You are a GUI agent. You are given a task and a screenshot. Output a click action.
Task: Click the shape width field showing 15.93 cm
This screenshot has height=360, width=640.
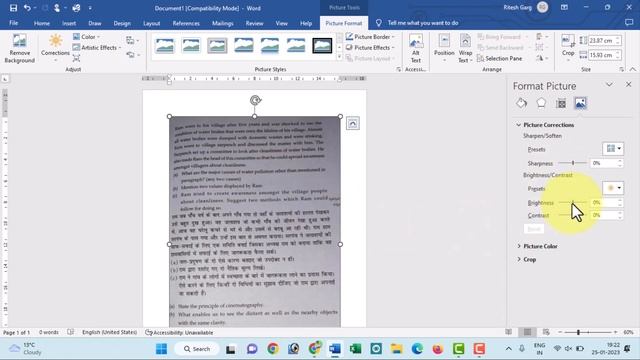(601, 55)
